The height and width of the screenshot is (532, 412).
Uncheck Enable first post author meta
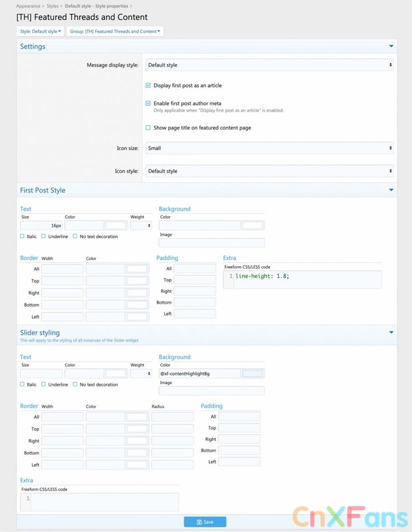[148, 103]
